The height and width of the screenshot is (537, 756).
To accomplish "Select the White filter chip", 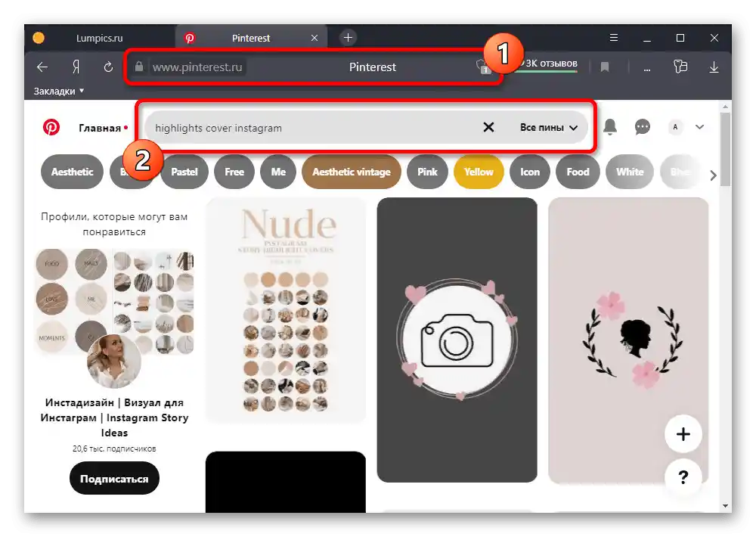I will [630, 172].
